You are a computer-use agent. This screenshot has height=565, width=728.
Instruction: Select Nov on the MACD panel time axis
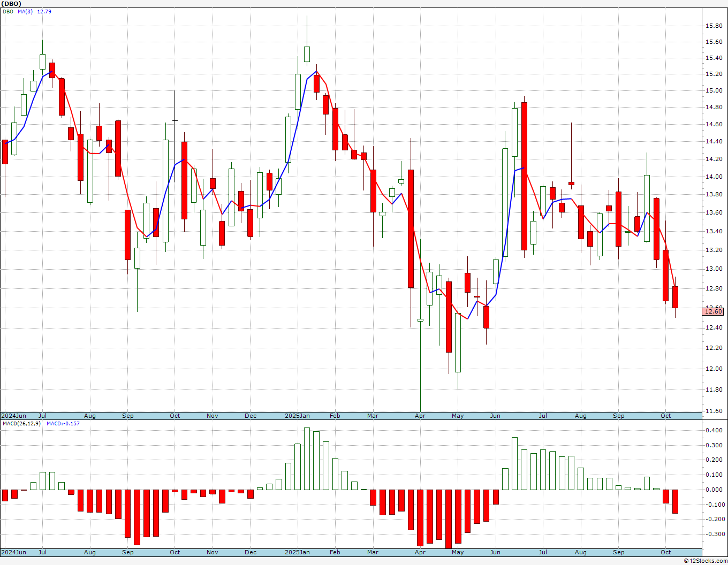[x=213, y=552]
